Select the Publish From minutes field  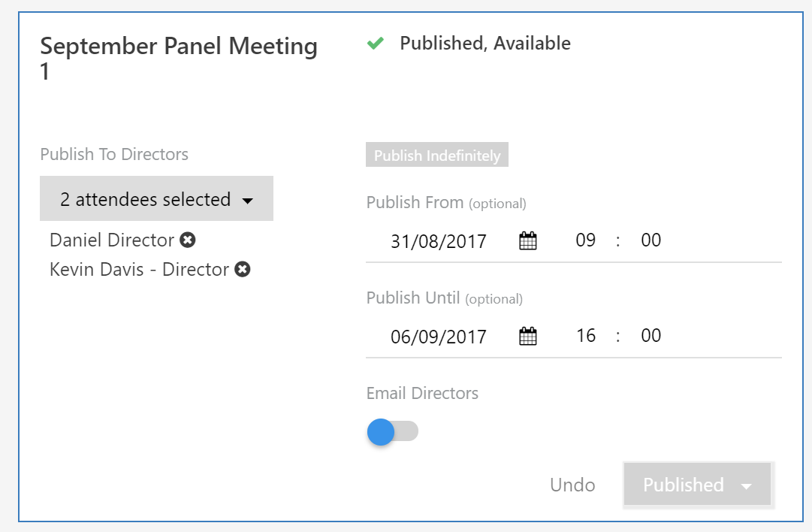tap(651, 240)
